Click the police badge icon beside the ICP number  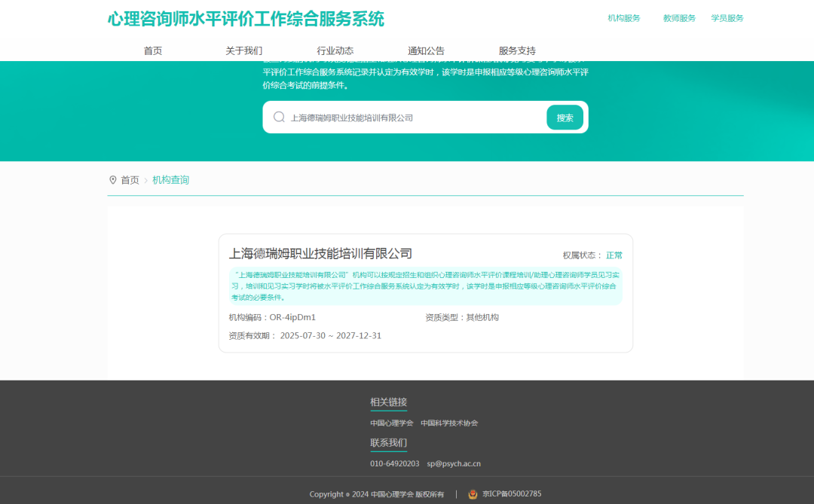[473, 494]
